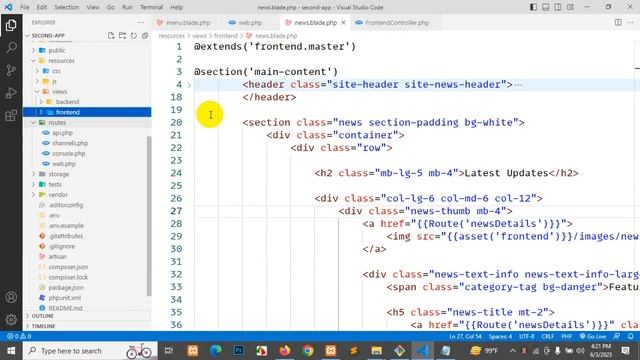The height and width of the screenshot is (360, 640).
Task: Open the Source Control view
Action: [11, 70]
